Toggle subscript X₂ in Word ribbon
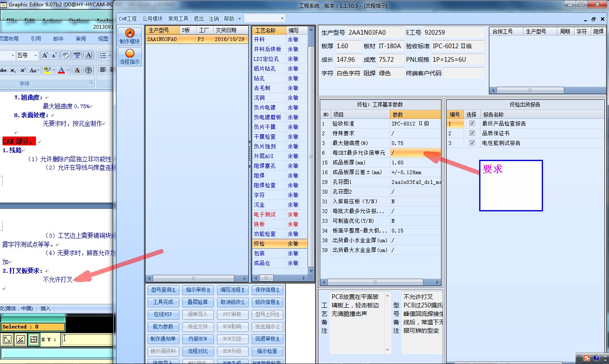 [x=14, y=70]
